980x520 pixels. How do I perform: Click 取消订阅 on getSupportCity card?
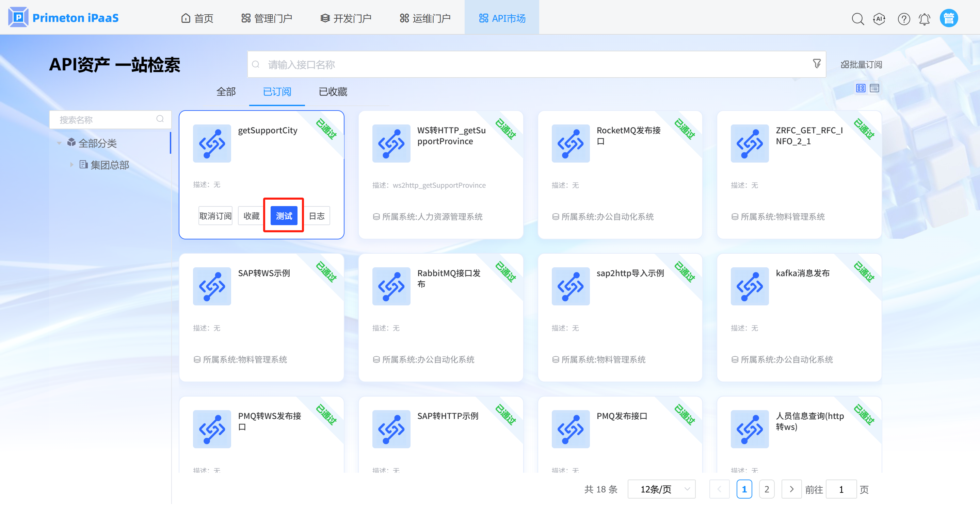tap(215, 216)
